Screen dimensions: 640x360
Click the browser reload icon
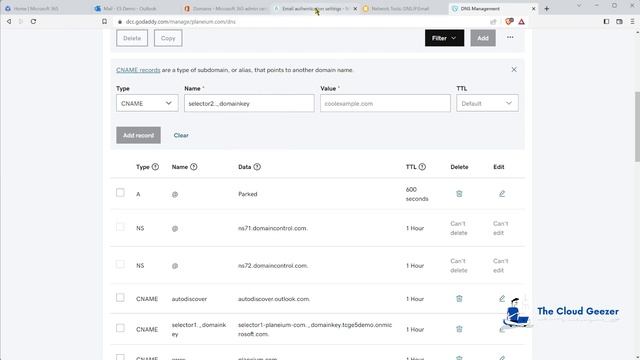point(33,22)
